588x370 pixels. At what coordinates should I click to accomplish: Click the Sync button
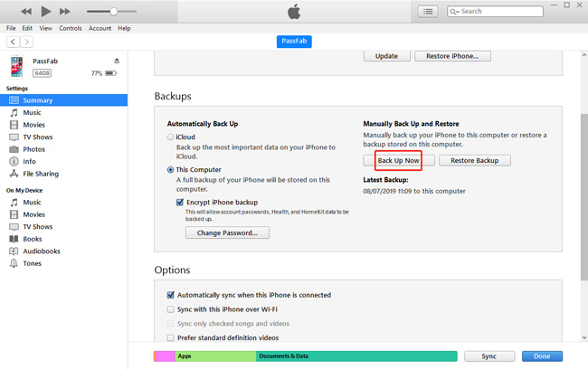[489, 356]
